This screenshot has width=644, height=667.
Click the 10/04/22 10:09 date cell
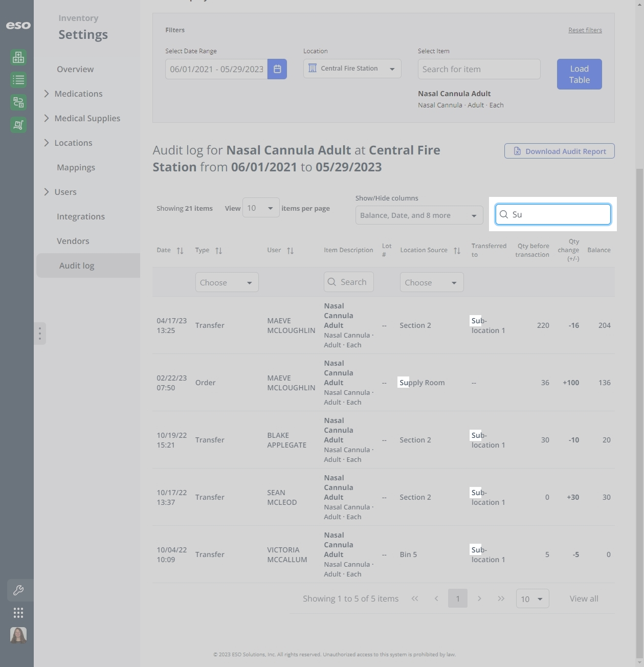tap(172, 554)
